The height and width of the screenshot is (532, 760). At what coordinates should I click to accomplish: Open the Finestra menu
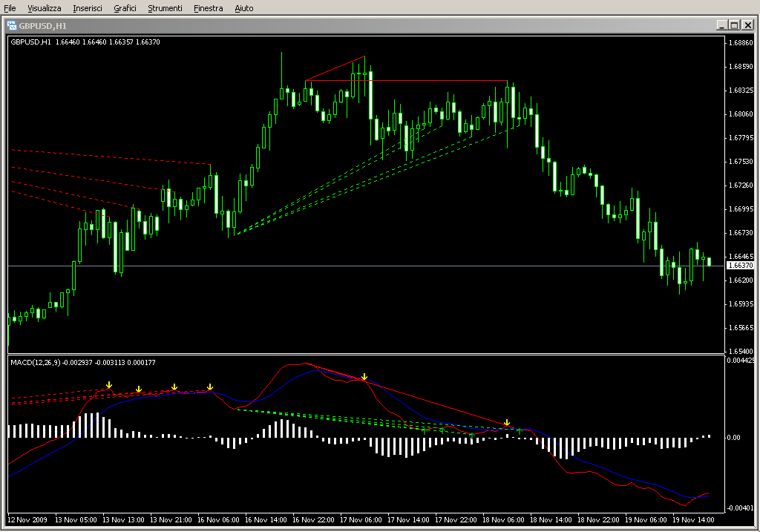tap(208, 8)
